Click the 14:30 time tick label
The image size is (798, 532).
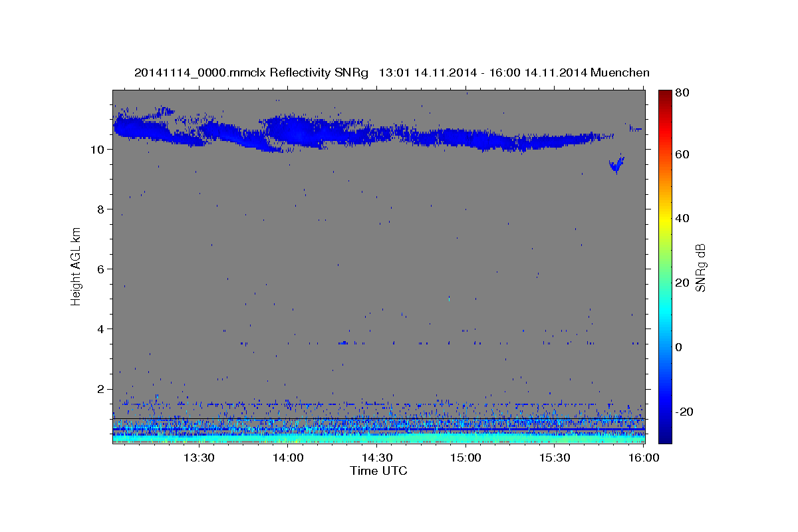377,458
